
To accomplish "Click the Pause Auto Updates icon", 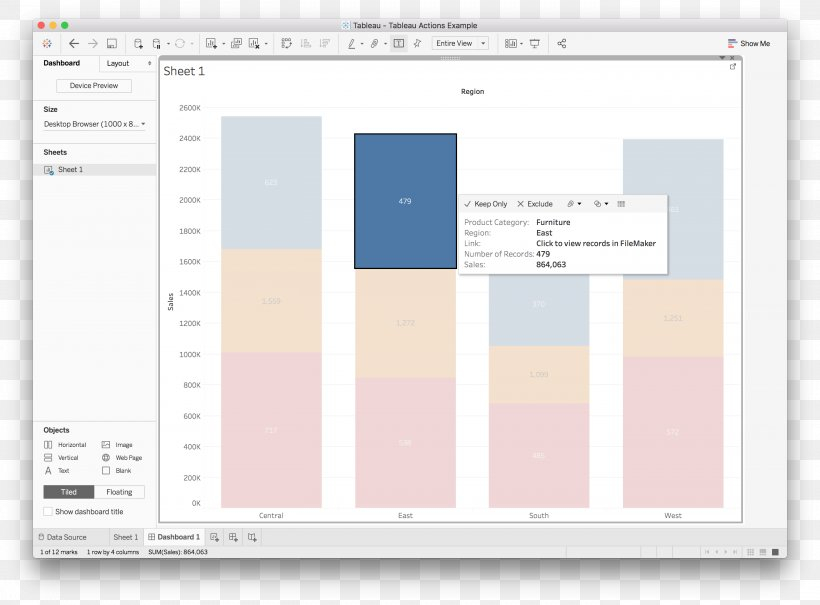I will point(156,43).
